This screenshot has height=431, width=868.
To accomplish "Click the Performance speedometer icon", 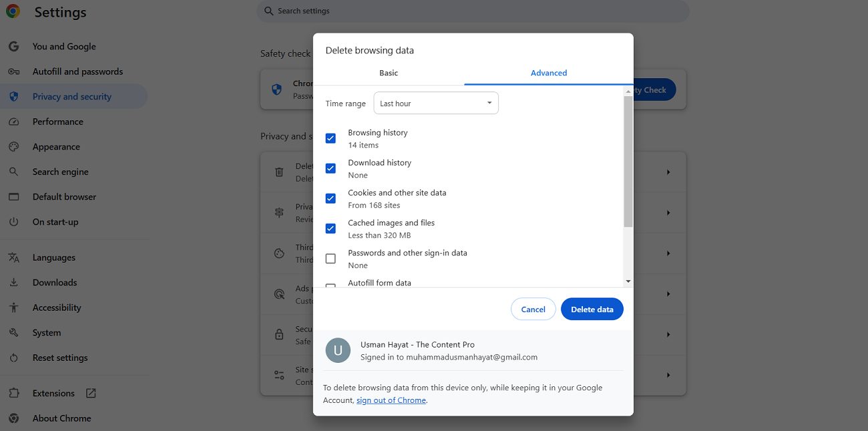I will coord(13,121).
